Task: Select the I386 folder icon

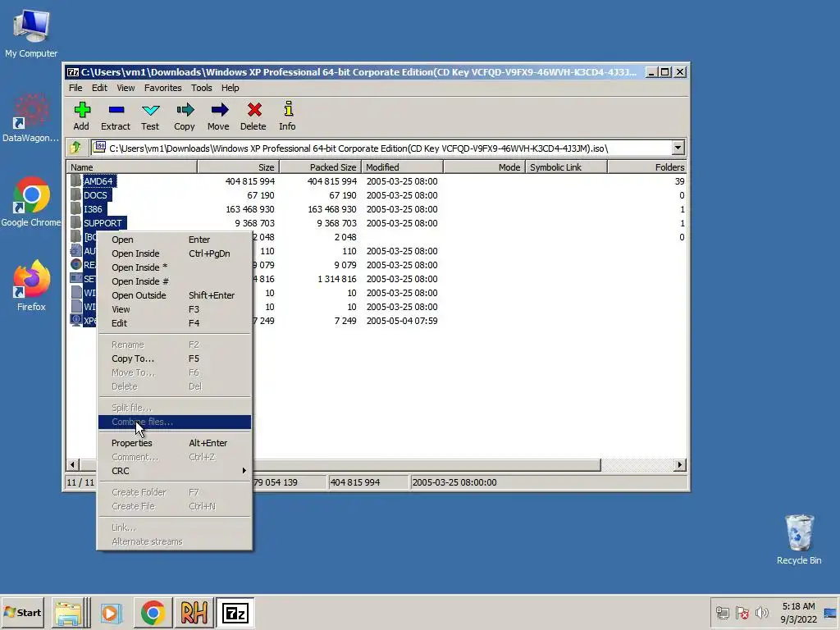Action: click(x=76, y=209)
